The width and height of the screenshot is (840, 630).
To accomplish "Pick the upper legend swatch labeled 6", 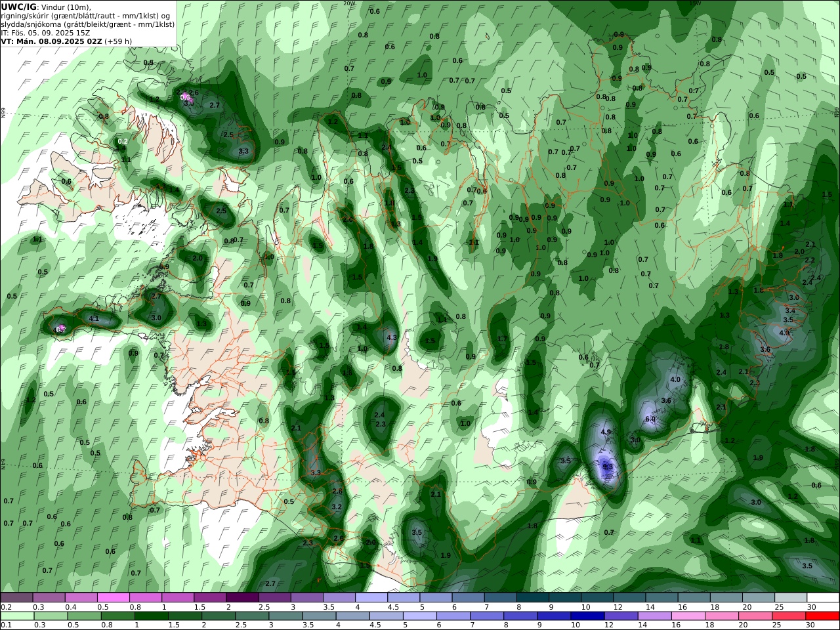I will (469, 597).
